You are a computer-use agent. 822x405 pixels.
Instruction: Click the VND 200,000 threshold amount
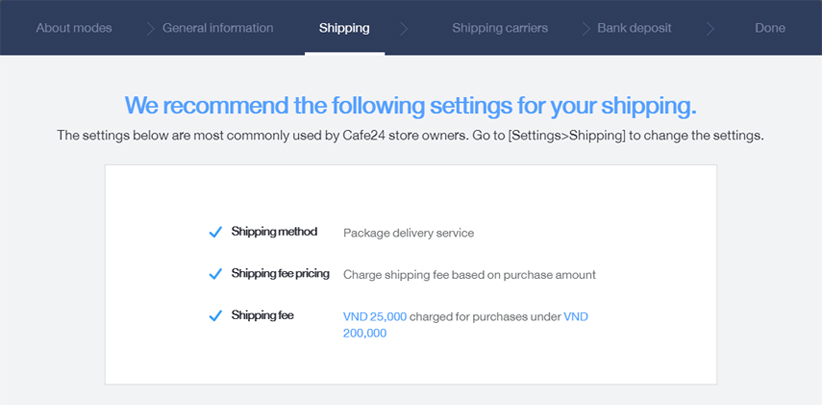(x=466, y=325)
